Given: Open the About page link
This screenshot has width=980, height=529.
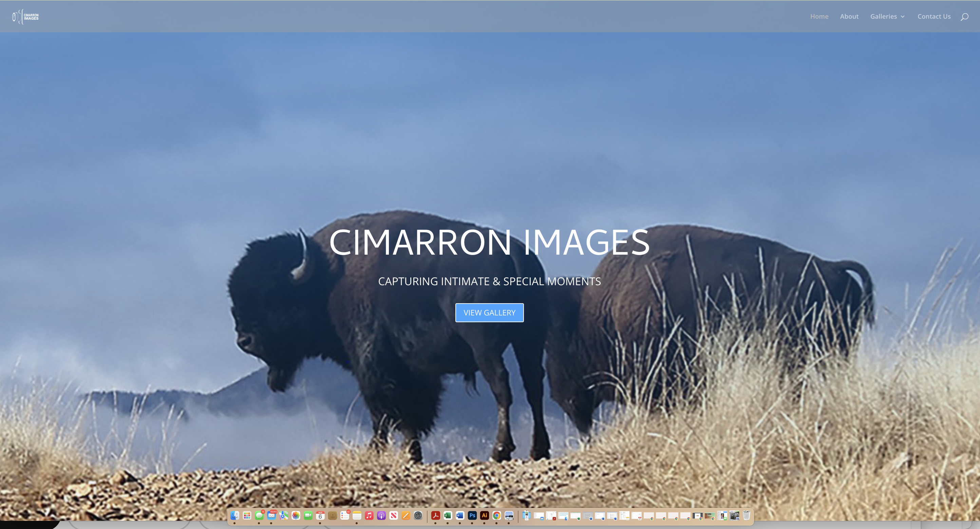Looking at the screenshot, I should pyautogui.click(x=849, y=16).
